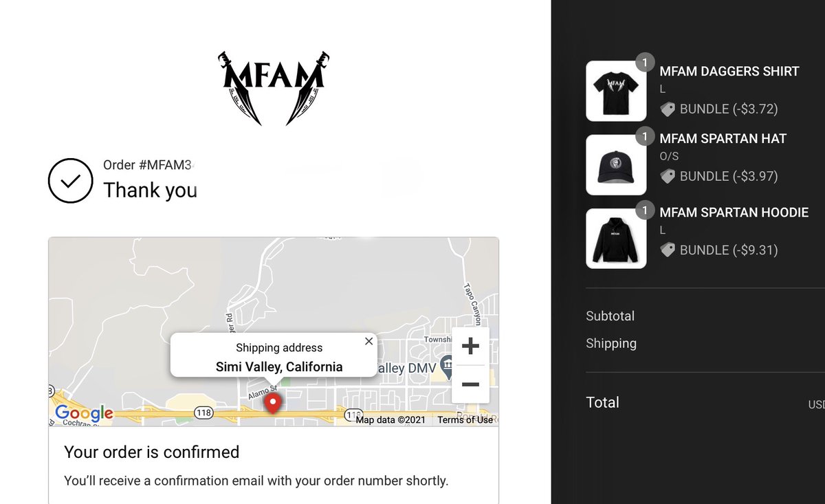
Task: Click the bundle tag icon under Spartan Hoodie
Action: tap(667, 250)
